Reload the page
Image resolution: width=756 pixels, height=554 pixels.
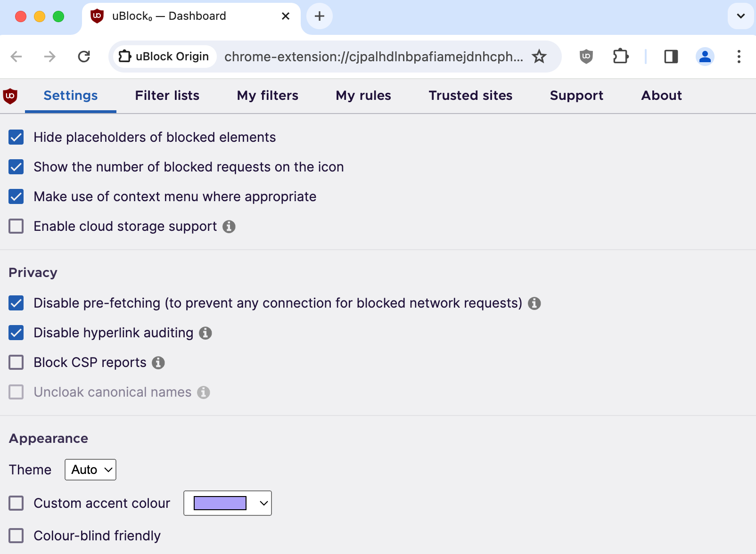(84, 57)
